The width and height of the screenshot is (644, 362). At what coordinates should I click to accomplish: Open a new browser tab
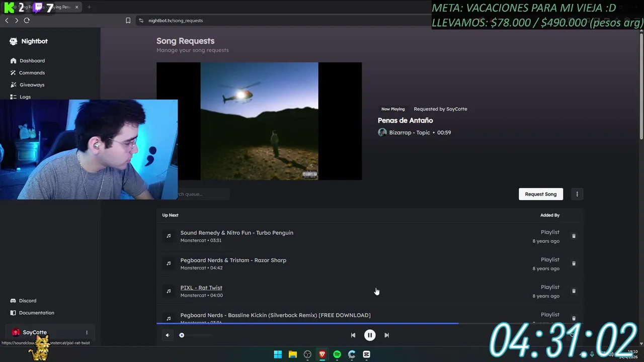pos(89,7)
